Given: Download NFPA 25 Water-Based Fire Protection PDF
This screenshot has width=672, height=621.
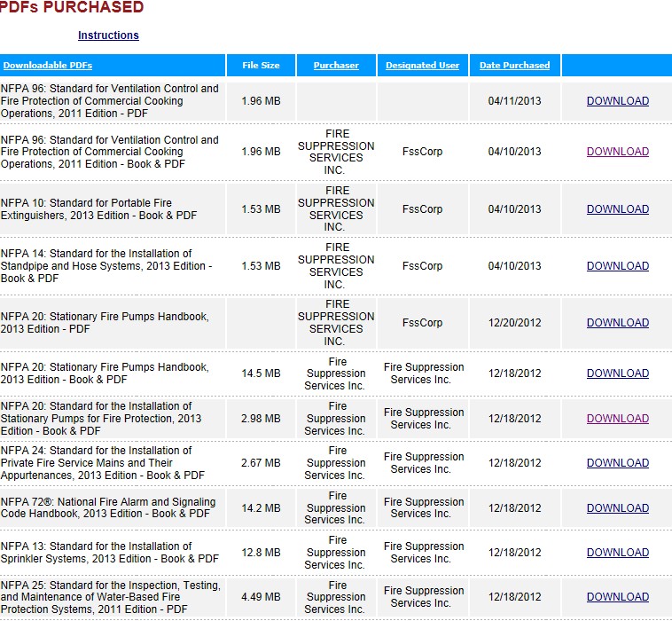Looking at the screenshot, I should pyautogui.click(x=618, y=596).
